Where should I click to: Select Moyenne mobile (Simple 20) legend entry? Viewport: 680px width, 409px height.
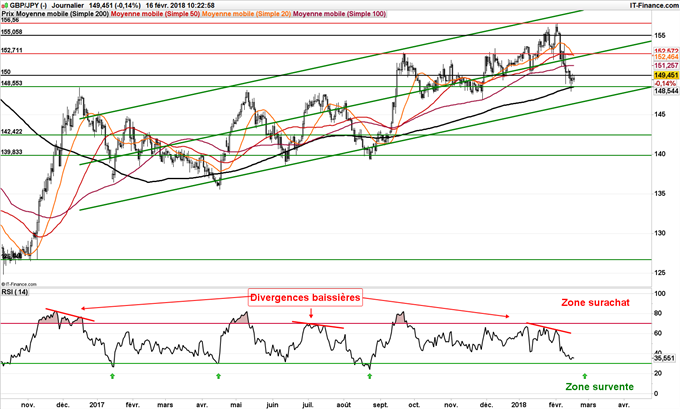(x=247, y=14)
